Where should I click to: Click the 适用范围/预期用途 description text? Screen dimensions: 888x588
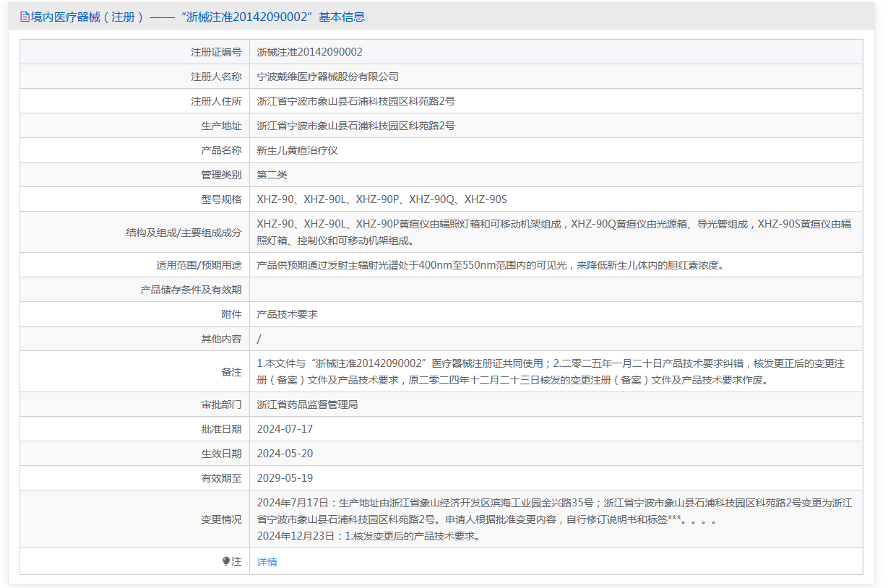tap(490, 265)
